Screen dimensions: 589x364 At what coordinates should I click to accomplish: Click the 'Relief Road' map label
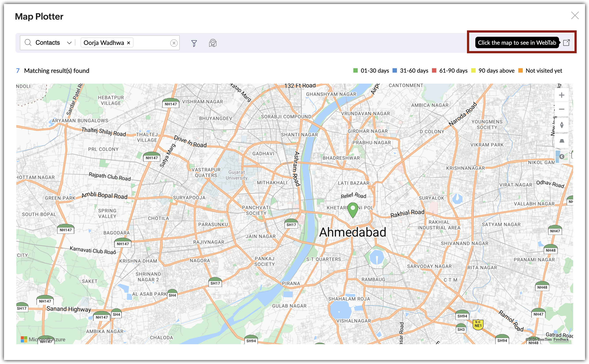pyautogui.click(x=353, y=195)
